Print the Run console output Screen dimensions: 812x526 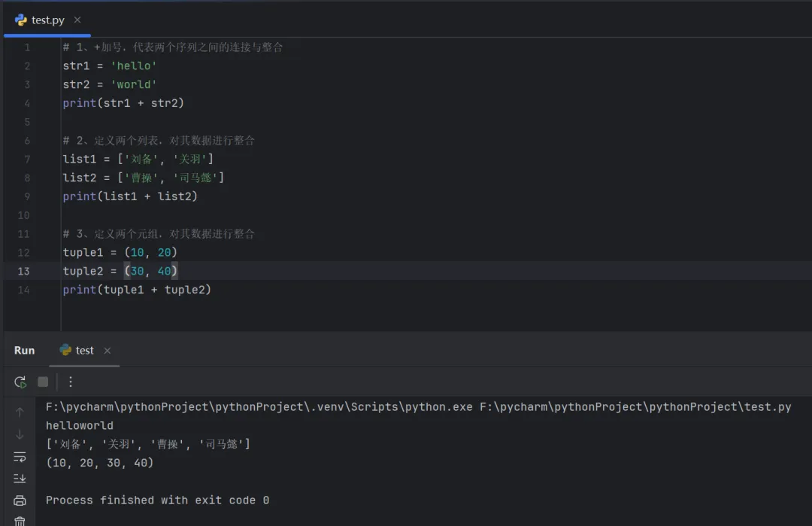tap(20, 500)
